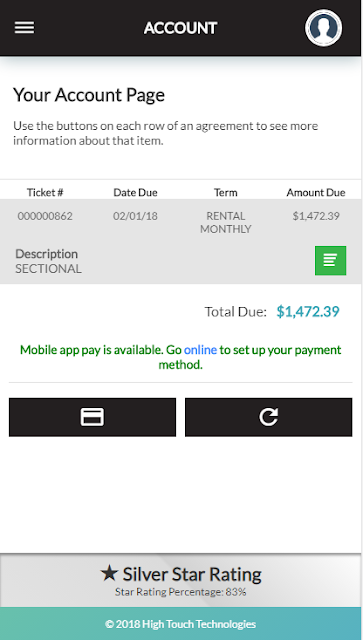The width and height of the screenshot is (363, 640).
Task: Click the star icon in Silver Rating
Action: coord(109,573)
